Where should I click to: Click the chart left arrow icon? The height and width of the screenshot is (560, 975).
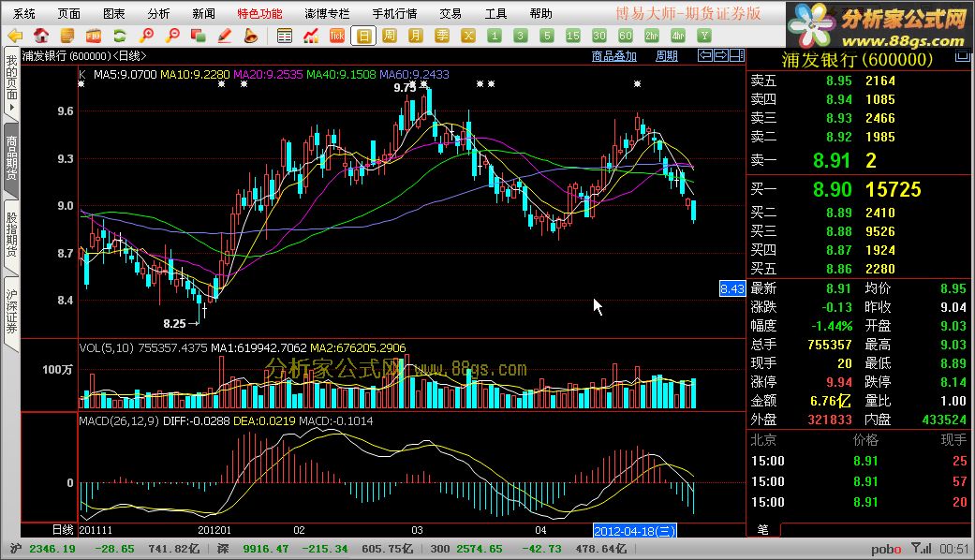(x=705, y=55)
